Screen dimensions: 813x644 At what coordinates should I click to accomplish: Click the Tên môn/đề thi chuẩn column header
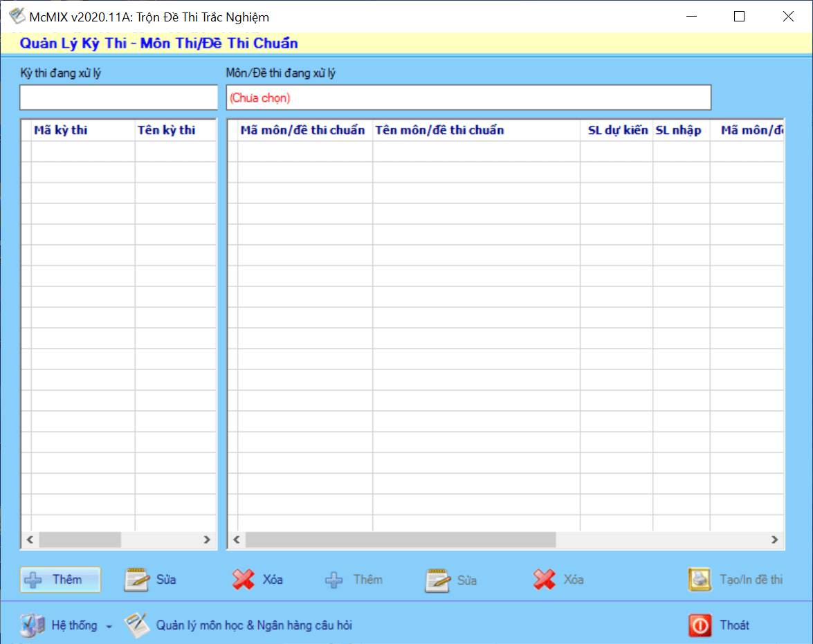pos(476,130)
